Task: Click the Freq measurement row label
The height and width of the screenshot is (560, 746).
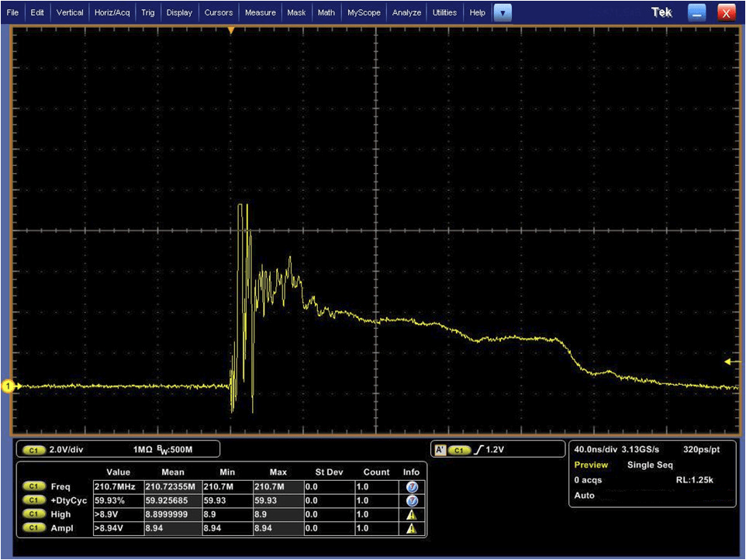Action: 60,487
